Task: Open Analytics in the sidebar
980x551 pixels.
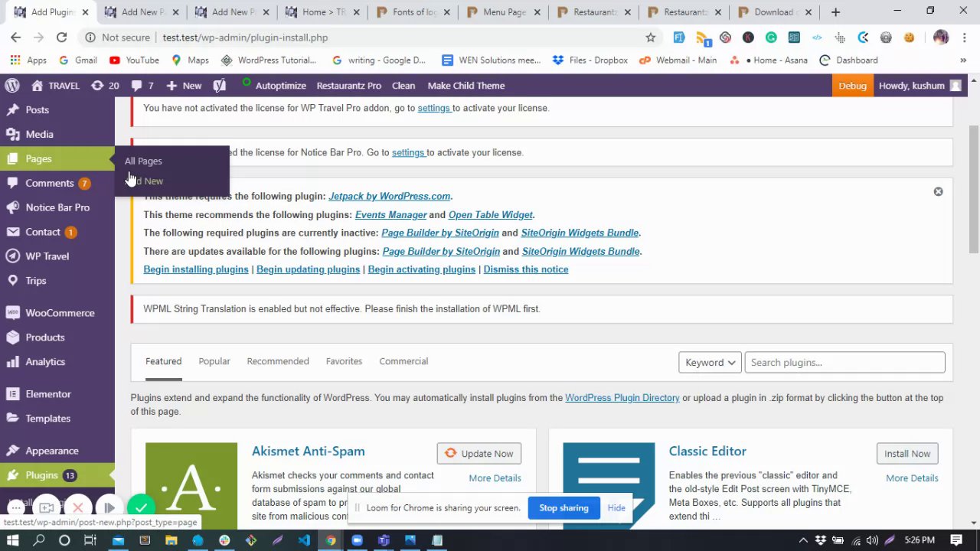Action: point(45,362)
